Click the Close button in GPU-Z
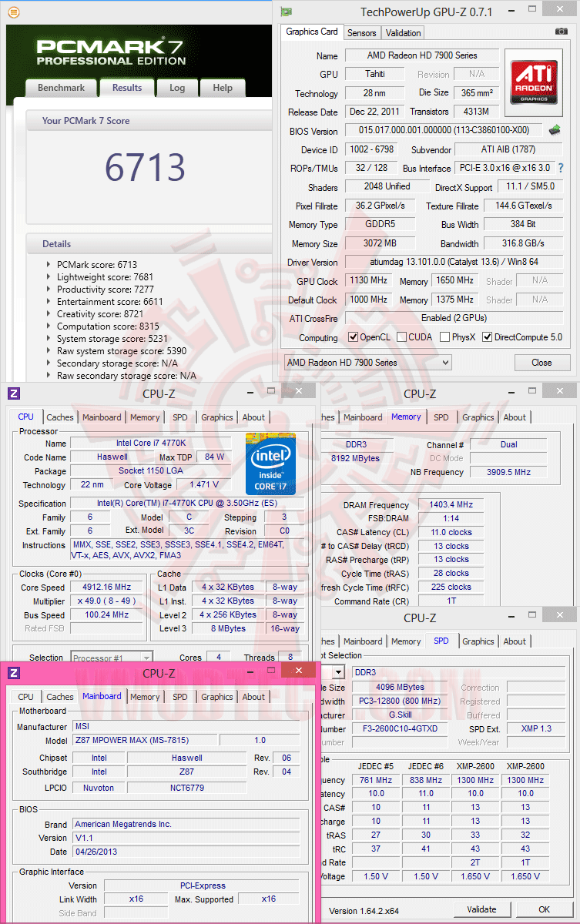Viewport: 580px width, 924px height. 541,363
